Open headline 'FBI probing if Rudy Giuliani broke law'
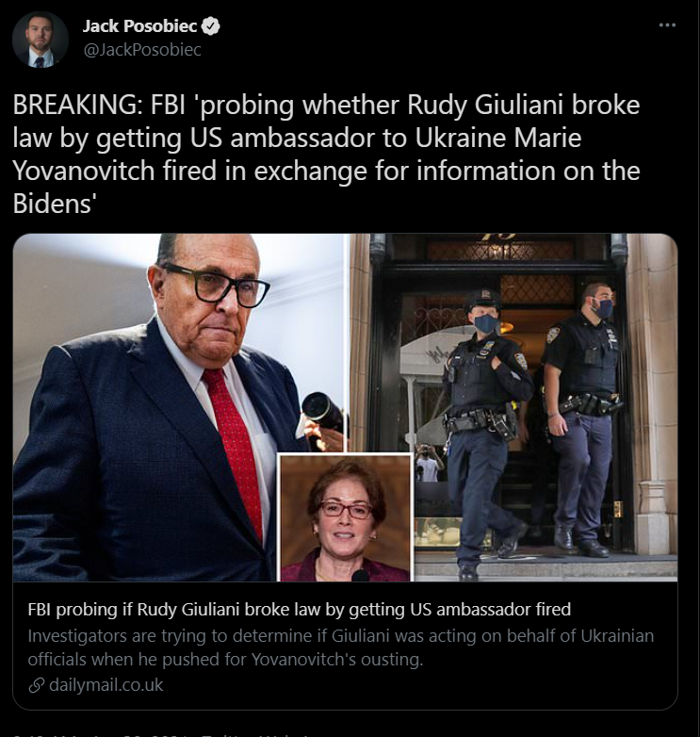 click(x=300, y=609)
